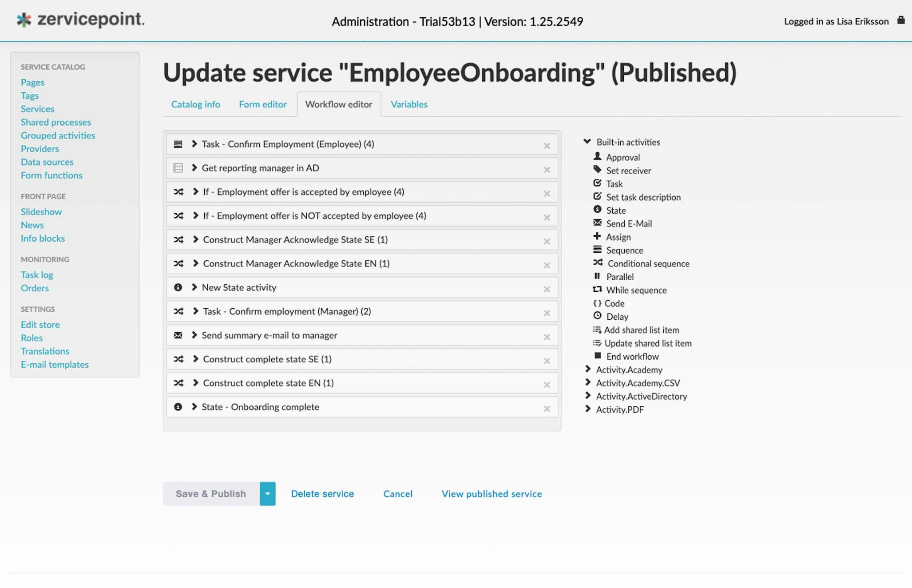912x588 pixels.
Task: Click the lock icon next to Lisa Eriksson
Action: 900,20
